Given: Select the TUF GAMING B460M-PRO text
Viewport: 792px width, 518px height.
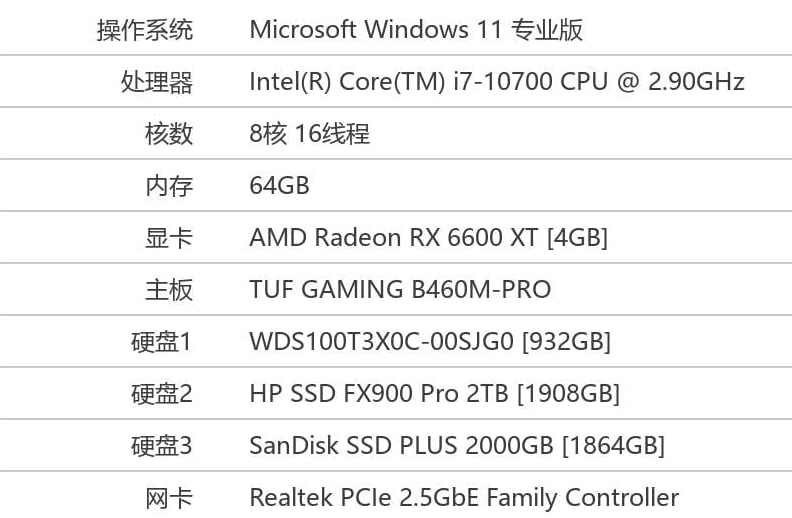Looking at the screenshot, I should [x=400, y=290].
